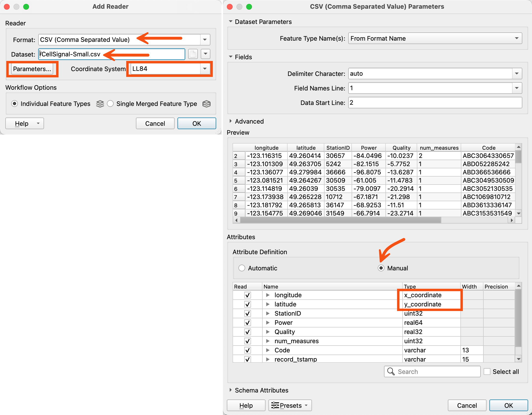The height and width of the screenshot is (415, 532).
Task: Click the Code width cell 13
Action: tap(472, 350)
